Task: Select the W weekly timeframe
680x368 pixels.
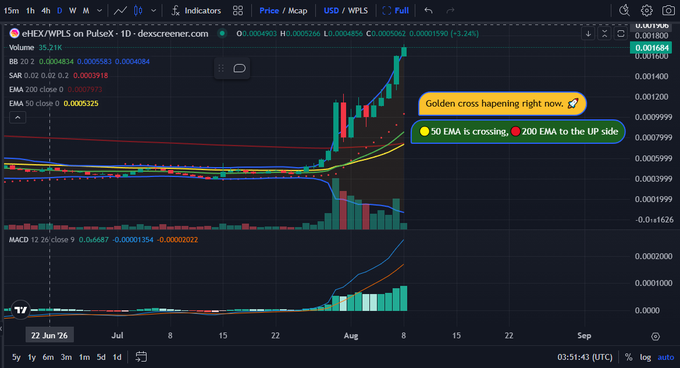Action: (x=72, y=10)
